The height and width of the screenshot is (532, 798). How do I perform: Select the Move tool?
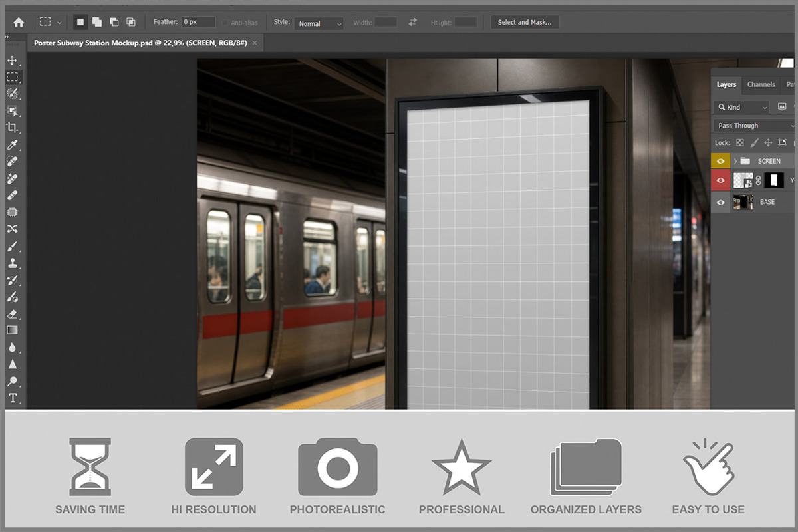12,61
